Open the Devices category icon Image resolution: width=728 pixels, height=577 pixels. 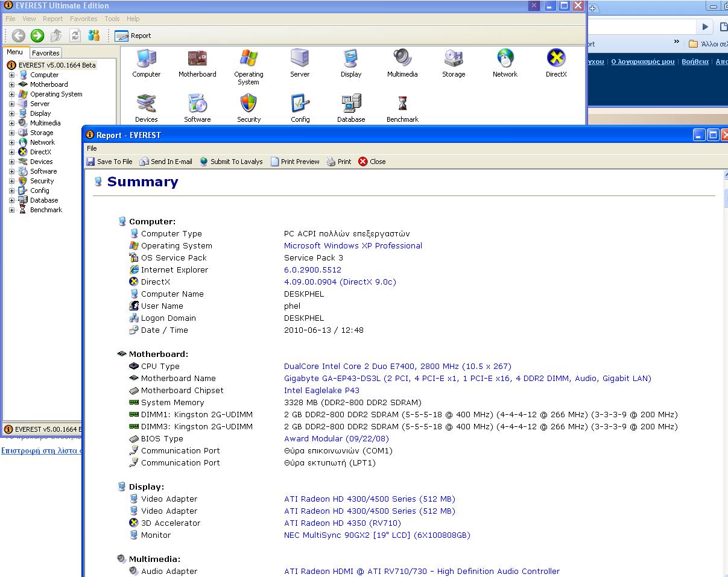point(147,104)
